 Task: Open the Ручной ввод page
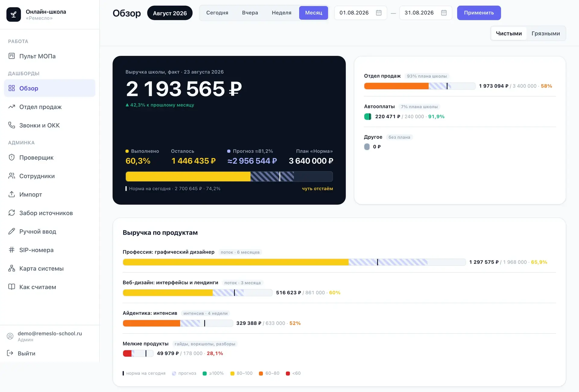50,231
